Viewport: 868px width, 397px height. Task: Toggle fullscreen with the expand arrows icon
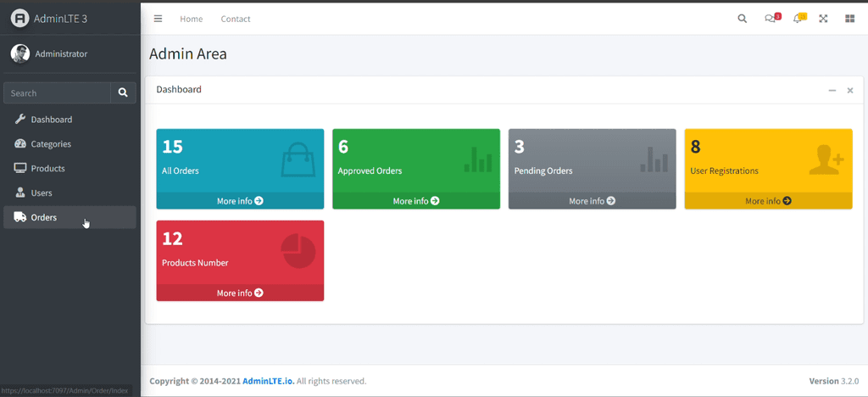pos(823,19)
